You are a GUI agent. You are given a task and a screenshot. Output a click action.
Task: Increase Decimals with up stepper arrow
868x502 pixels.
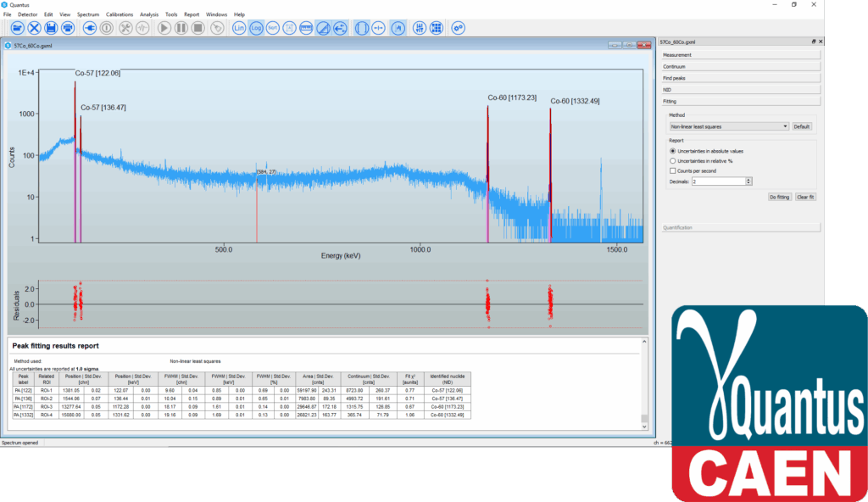[748, 180]
